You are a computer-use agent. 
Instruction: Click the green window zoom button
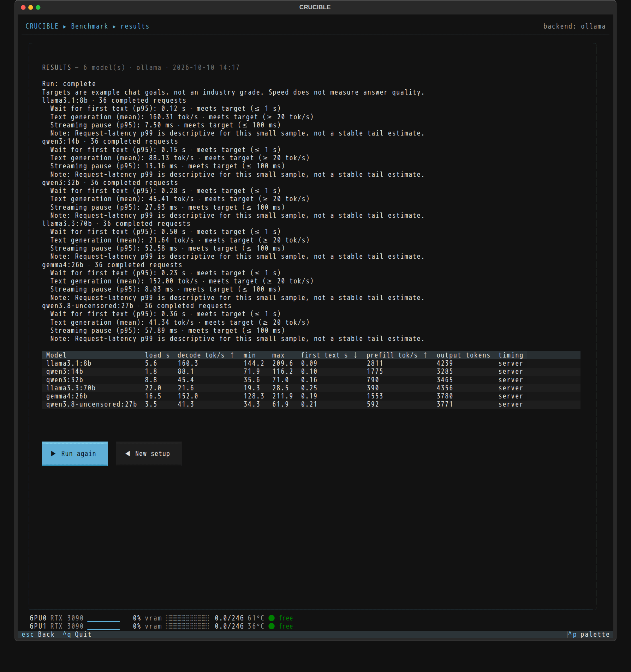click(x=38, y=7)
